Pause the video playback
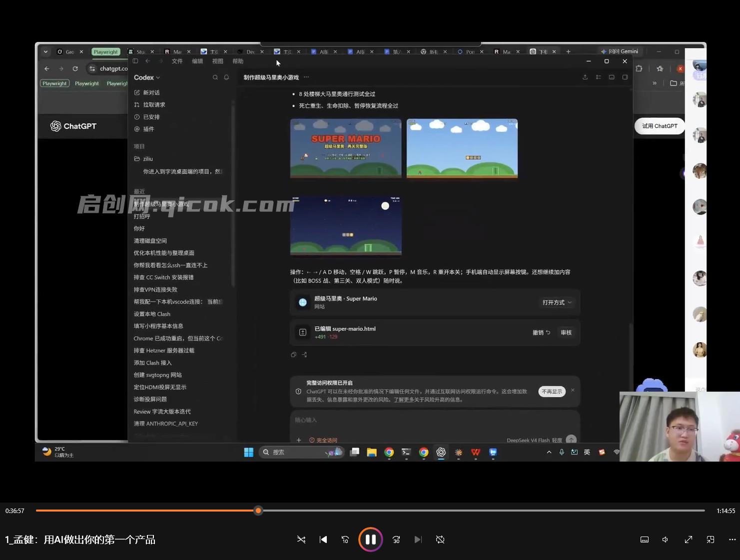Screen dimensions: 740x560 pos(370,540)
